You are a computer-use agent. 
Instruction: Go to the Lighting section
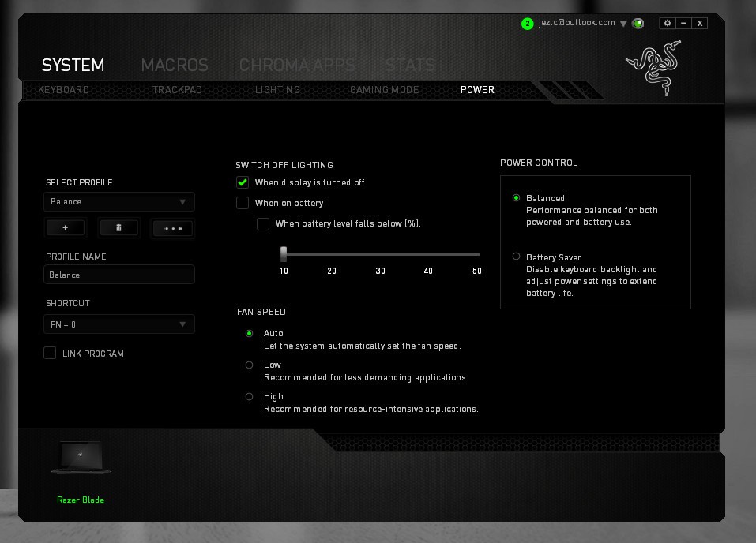pyautogui.click(x=277, y=90)
